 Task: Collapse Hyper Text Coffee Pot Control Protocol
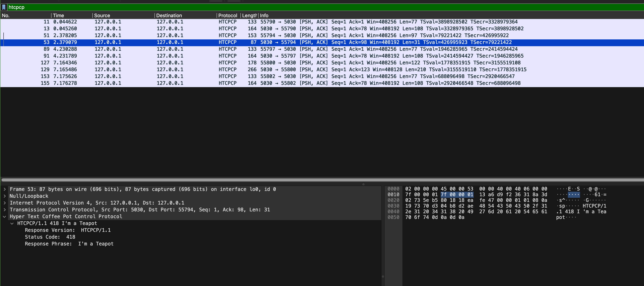tap(5, 217)
